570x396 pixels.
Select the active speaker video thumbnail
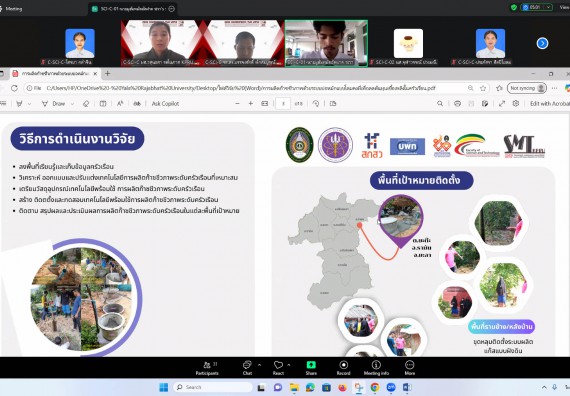pyautogui.click(x=326, y=43)
